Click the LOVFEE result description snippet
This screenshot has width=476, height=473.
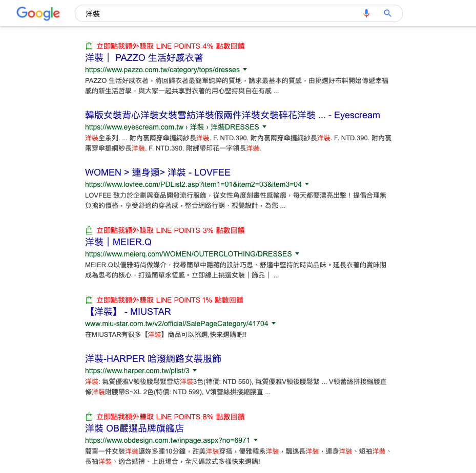pyautogui.click(x=236, y=201)
